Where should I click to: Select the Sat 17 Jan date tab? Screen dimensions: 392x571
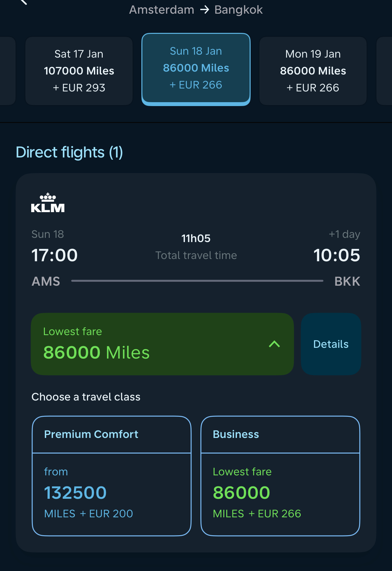coord(79,71)
